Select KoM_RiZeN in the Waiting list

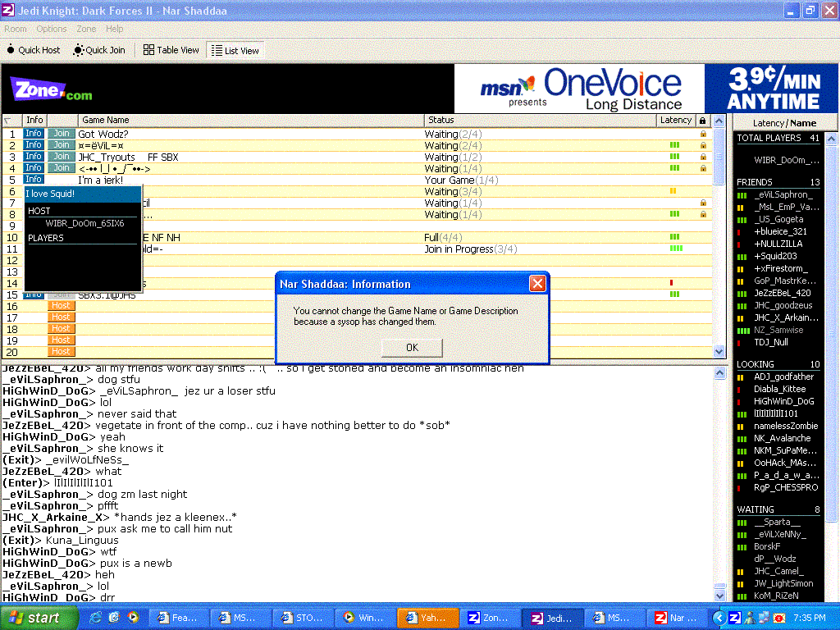[776, 596]
